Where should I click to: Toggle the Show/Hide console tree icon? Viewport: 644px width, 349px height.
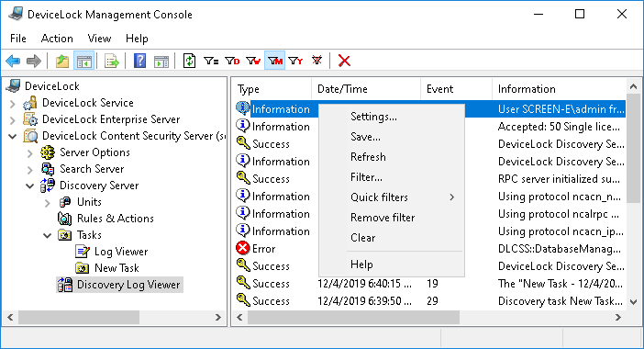coord(84,62)
